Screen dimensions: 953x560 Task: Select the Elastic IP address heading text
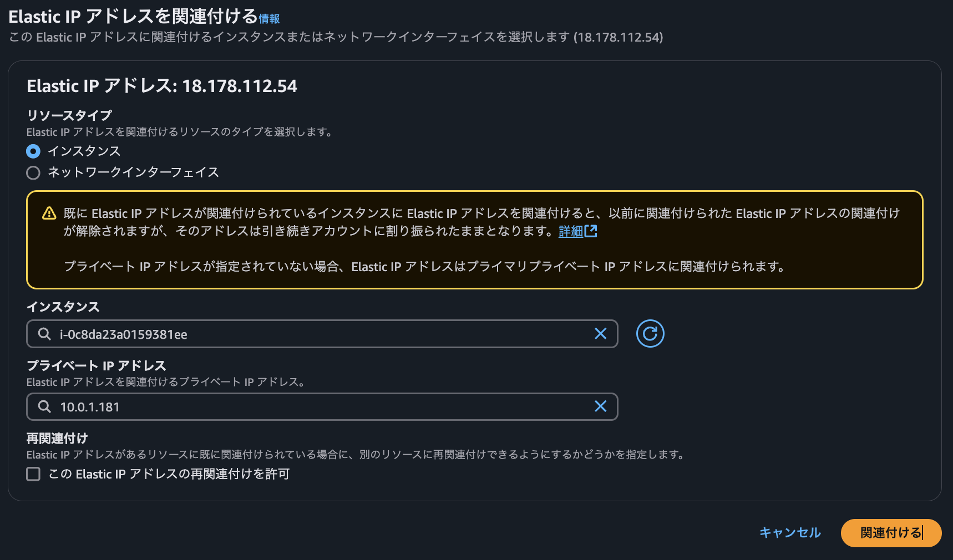161,86
